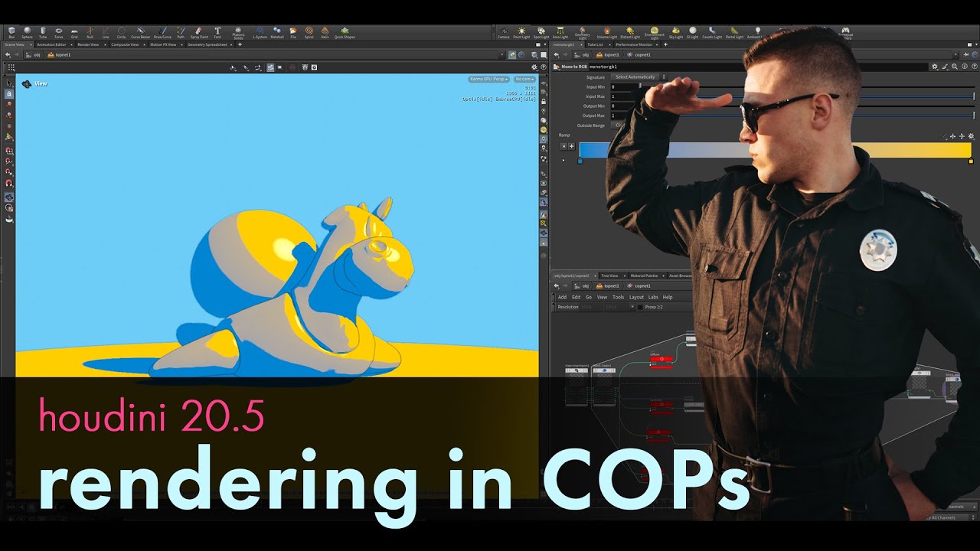Click the blue ramp color marker
980x551 pixels.
580,161
